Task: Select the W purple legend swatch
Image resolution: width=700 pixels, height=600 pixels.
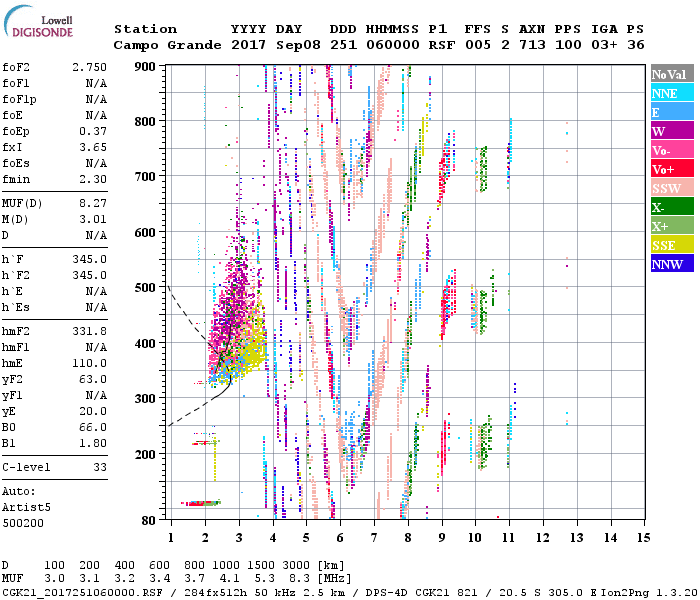Action: click(672, 131)
